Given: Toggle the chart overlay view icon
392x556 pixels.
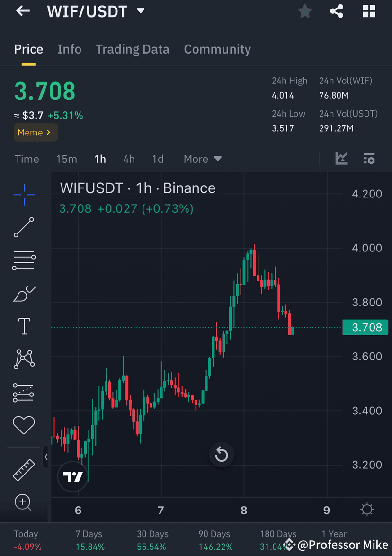Looking at the screenshot, I should pos(369,159).
